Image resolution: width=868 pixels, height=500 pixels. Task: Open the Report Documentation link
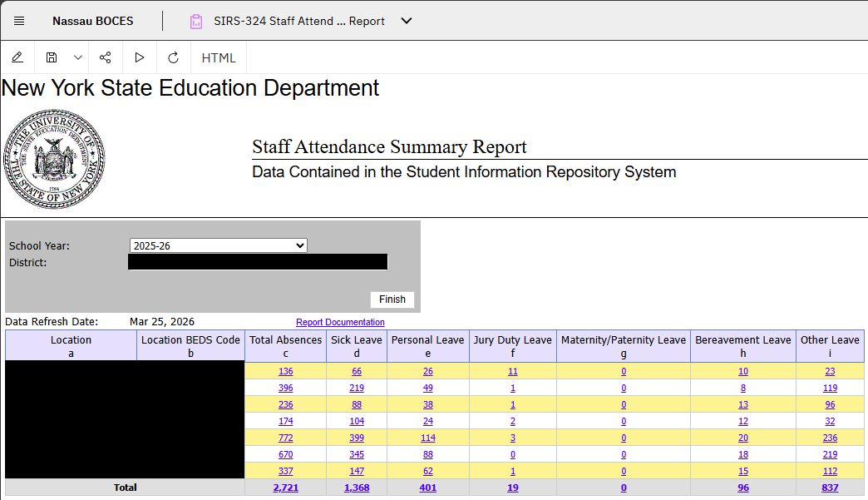pyautogui.click(x=340, y=322)
